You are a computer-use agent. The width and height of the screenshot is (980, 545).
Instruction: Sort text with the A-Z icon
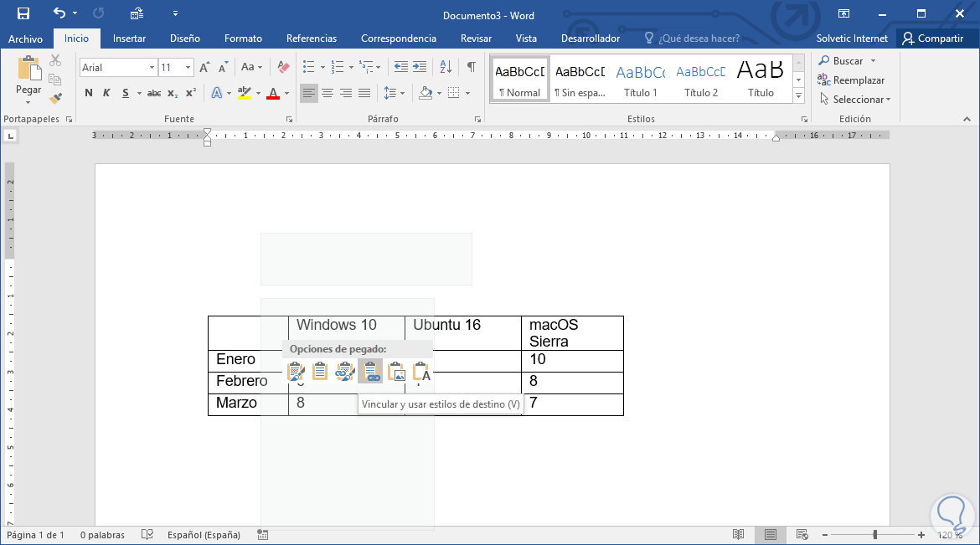[x=446, y=67]
